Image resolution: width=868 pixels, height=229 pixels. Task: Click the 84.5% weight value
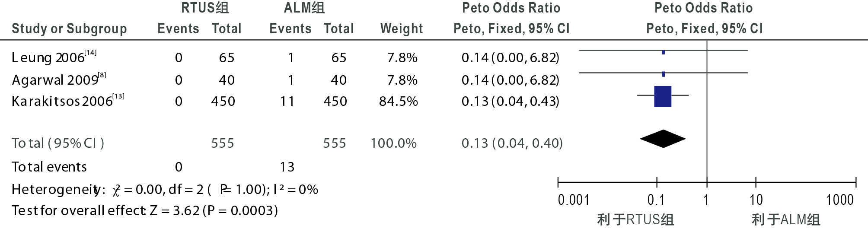(x=399, y=101)
